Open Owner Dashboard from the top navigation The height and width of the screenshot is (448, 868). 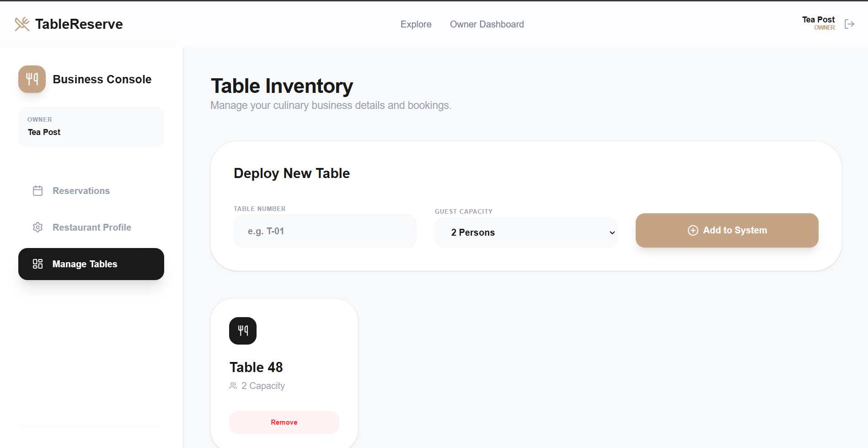click(487, 24)
